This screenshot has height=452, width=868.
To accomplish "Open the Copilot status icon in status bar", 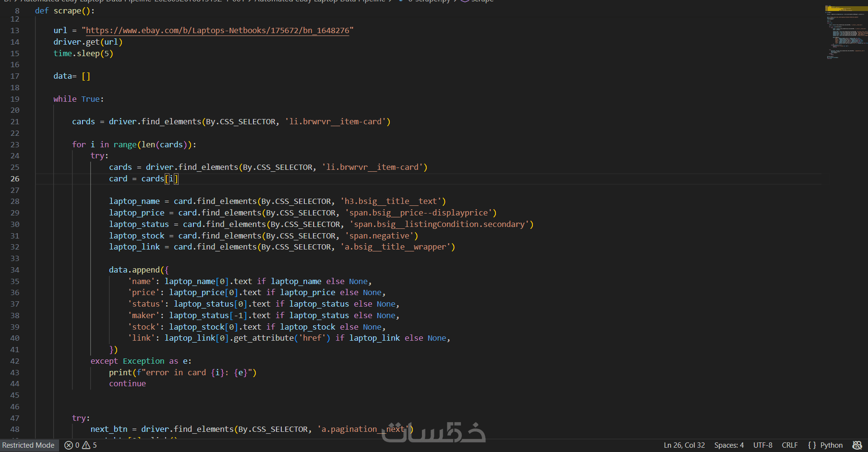I will tap(857, 445).
